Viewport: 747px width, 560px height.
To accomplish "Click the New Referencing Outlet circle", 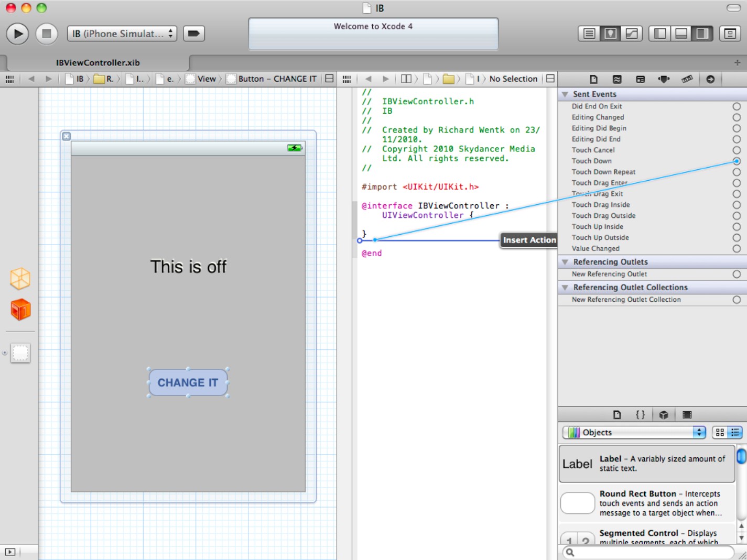I will click(737, 274).
